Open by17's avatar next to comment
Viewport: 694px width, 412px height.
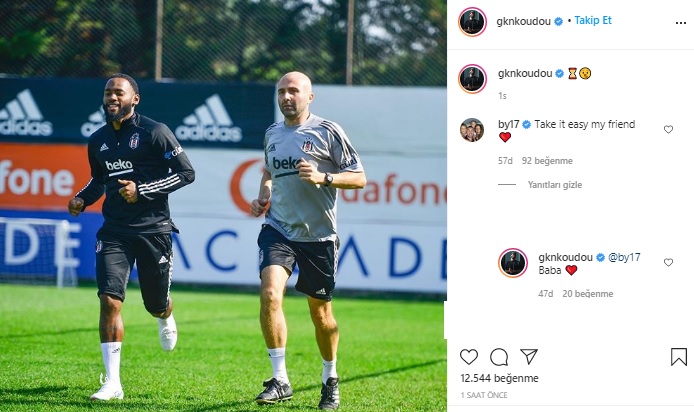[x=471, y=130]
